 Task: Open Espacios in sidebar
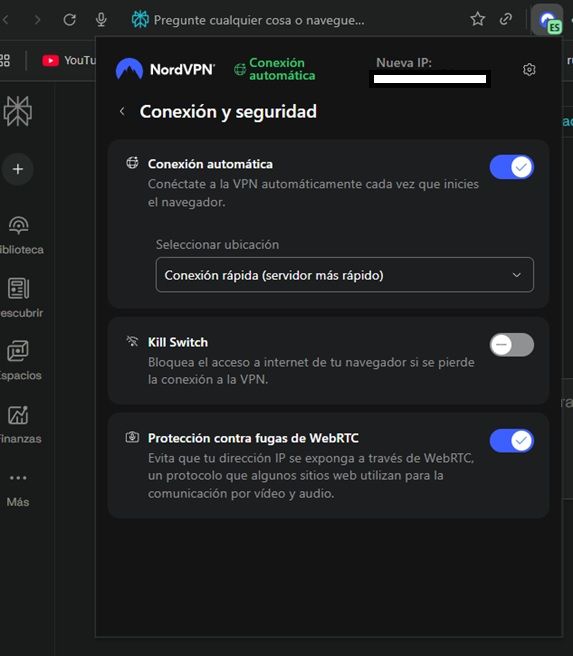tap(19, 360)
